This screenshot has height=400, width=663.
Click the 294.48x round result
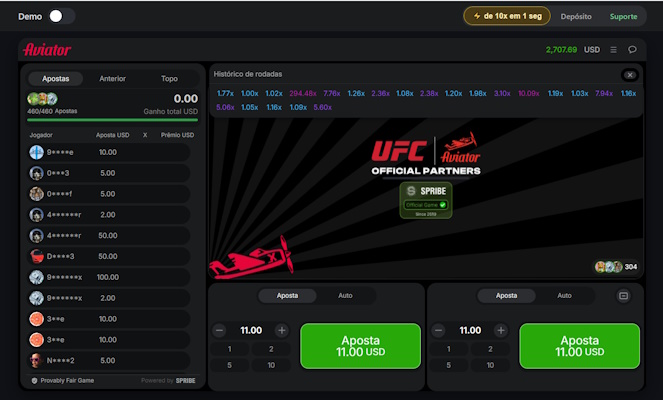click(303, 93)
